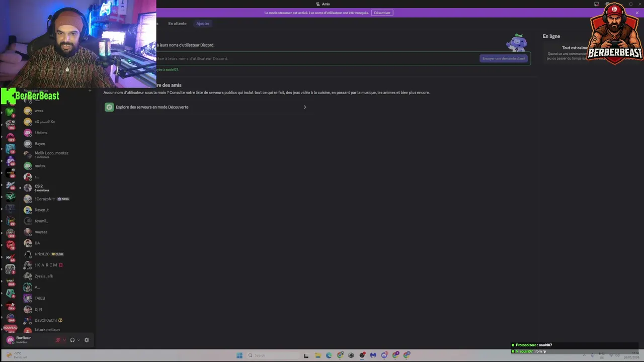Click ! Adem's pink Discord avatar

(28, 133)
